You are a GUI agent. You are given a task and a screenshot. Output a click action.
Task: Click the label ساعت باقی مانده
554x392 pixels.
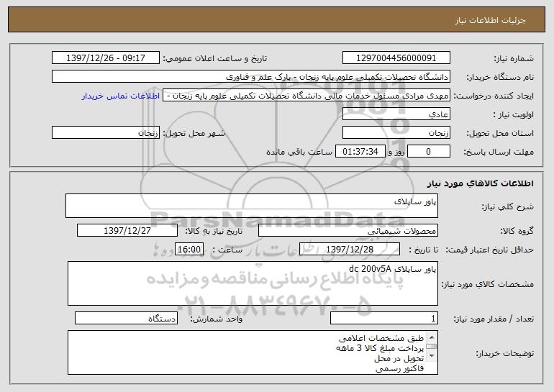click(x=299, y=152)
